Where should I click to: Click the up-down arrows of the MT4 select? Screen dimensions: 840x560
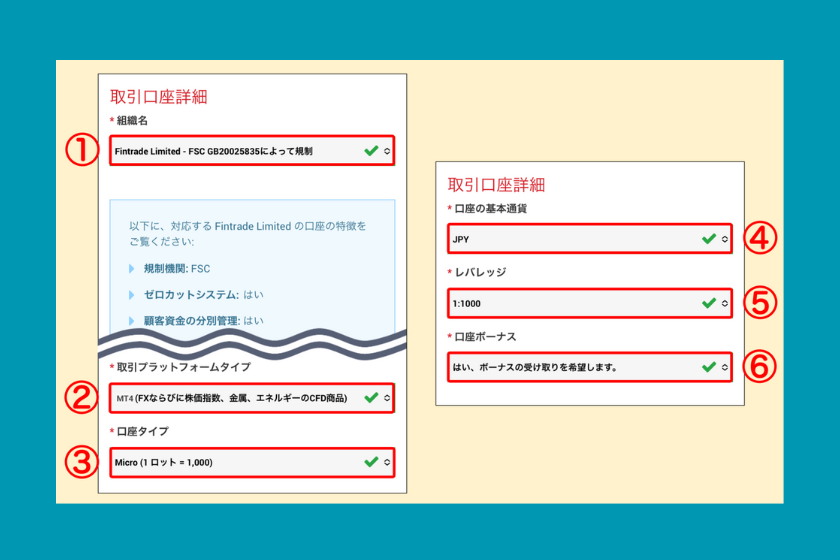387,398
